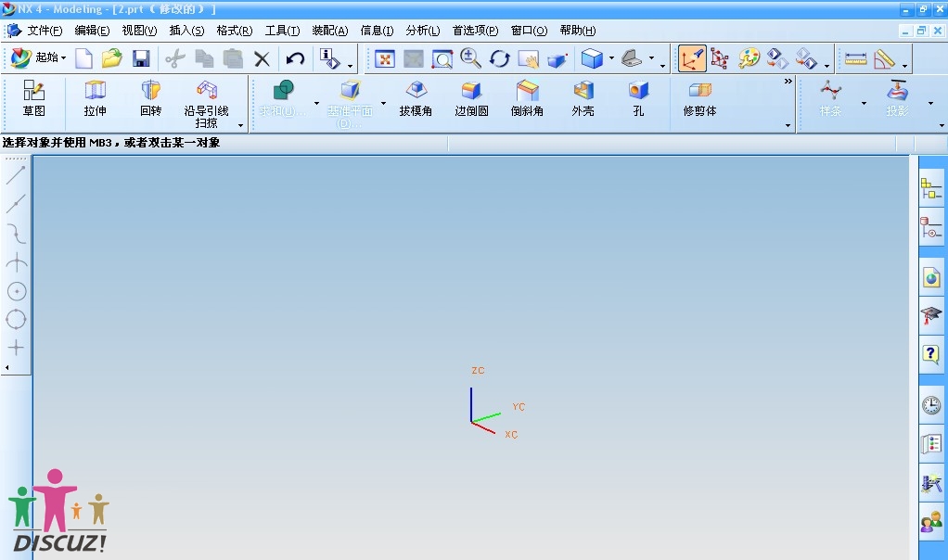The width and height of the screenshot is (948, 560).
Task: Select the measure distance ruler icon
Action: [x=855, y=58]
